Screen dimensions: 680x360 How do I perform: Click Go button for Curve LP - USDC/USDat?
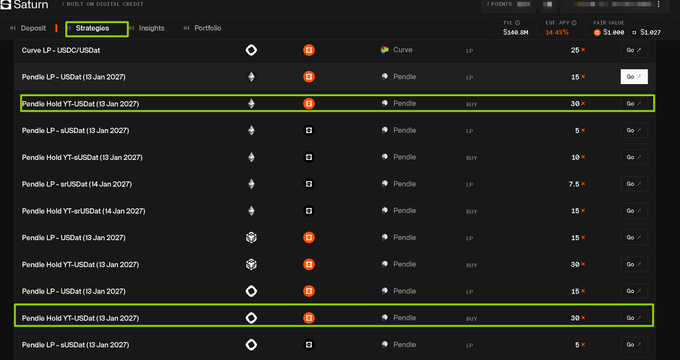(634, 50)
